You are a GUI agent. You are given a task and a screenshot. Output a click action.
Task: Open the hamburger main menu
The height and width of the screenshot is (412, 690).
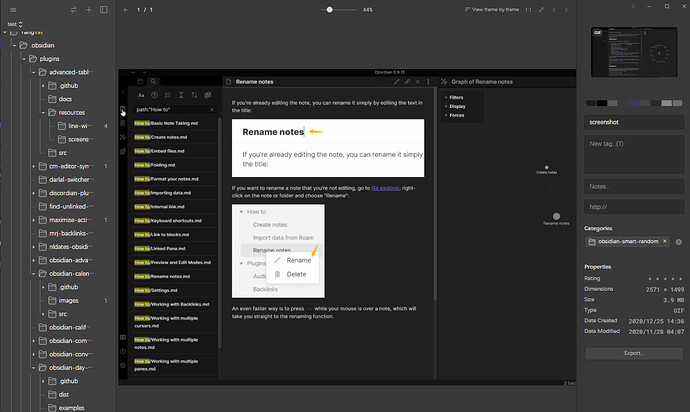tap(13, 10)
